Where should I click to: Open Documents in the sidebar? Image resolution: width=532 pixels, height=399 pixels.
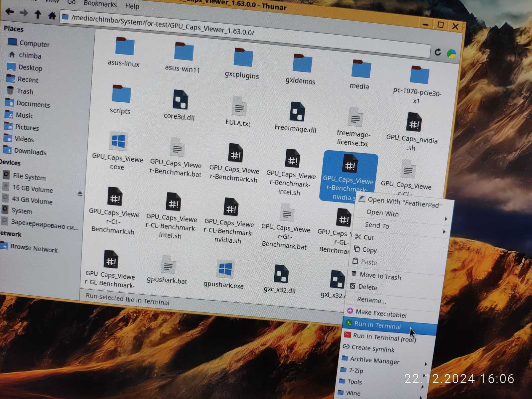27,103
